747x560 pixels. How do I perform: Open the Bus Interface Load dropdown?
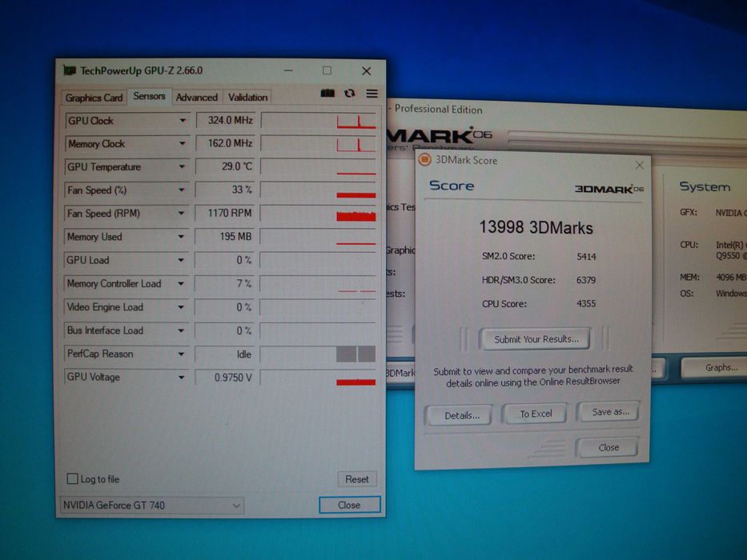tap(181, 330)
